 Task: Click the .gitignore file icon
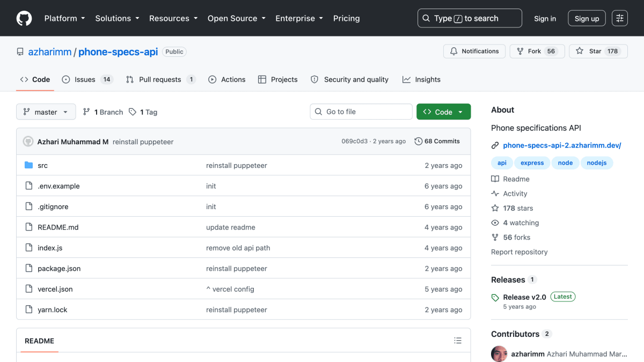[29, 206]
